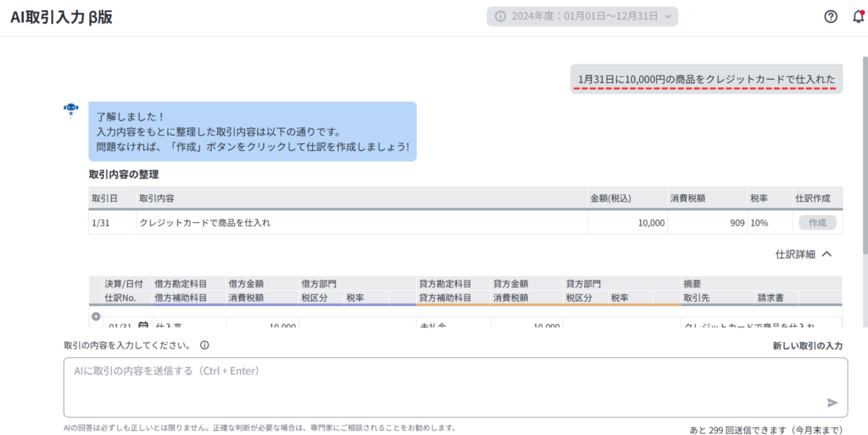Open the notifications bell

click(857, 17)
